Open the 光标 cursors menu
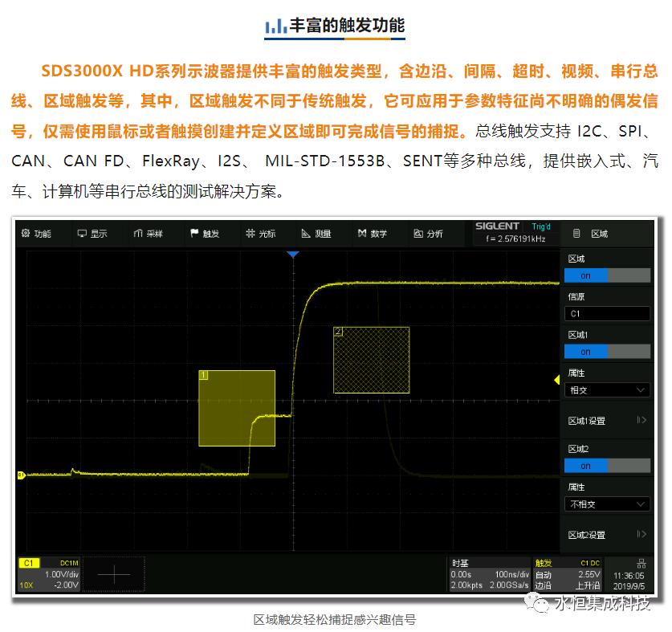The image size is (672, 632). click(x=261, y=234)
